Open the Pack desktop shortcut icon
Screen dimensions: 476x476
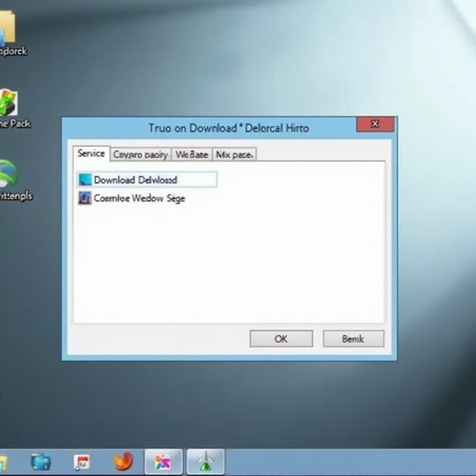tap(8, 102)
